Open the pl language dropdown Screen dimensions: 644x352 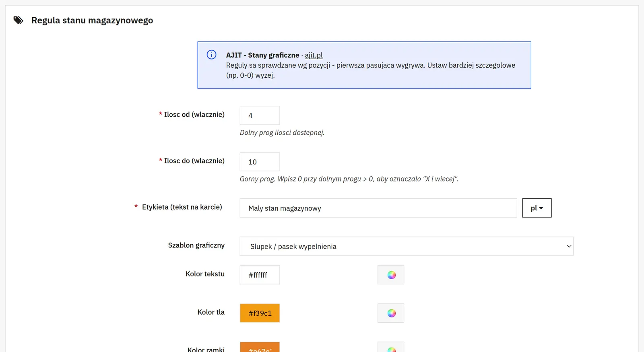(537, 208)
